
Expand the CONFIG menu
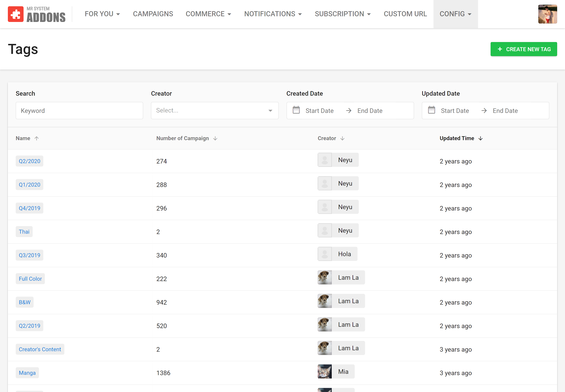pos(455,14)
